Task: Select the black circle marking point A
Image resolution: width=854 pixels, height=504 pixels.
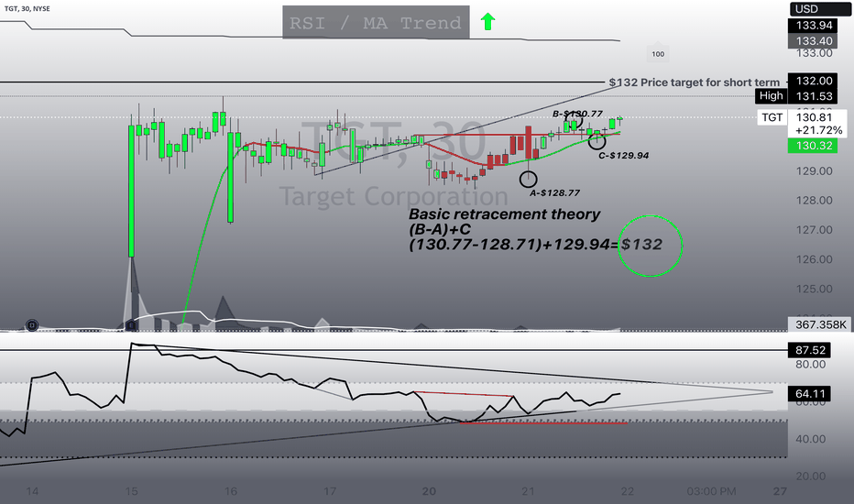Action: pyautogui.click(x=529, y=179)
